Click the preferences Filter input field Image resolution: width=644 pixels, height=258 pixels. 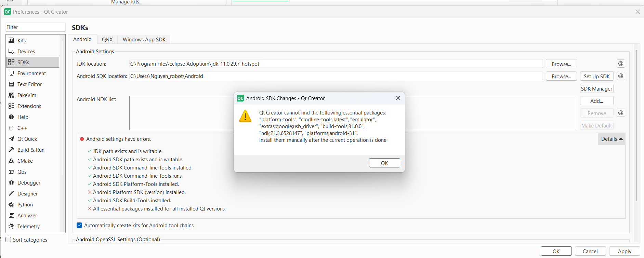35,27
